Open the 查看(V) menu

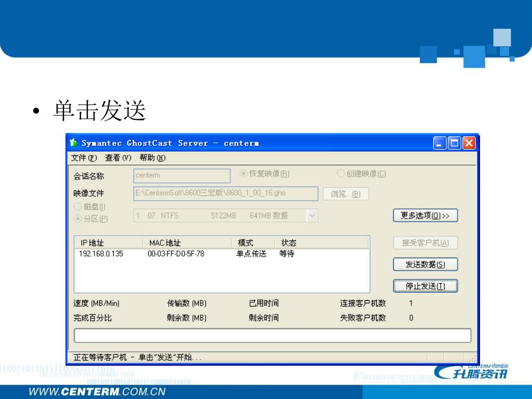(118, 158)
